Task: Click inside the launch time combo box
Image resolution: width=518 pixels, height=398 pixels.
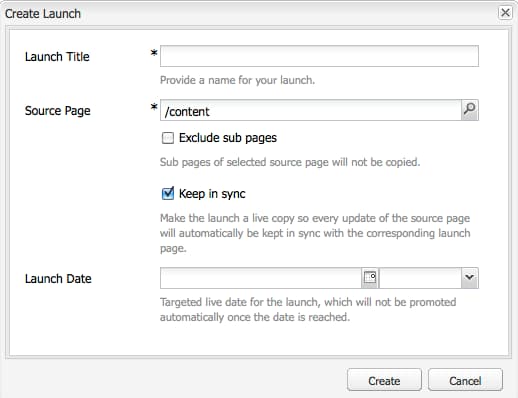Action: (x=420, y=278)
